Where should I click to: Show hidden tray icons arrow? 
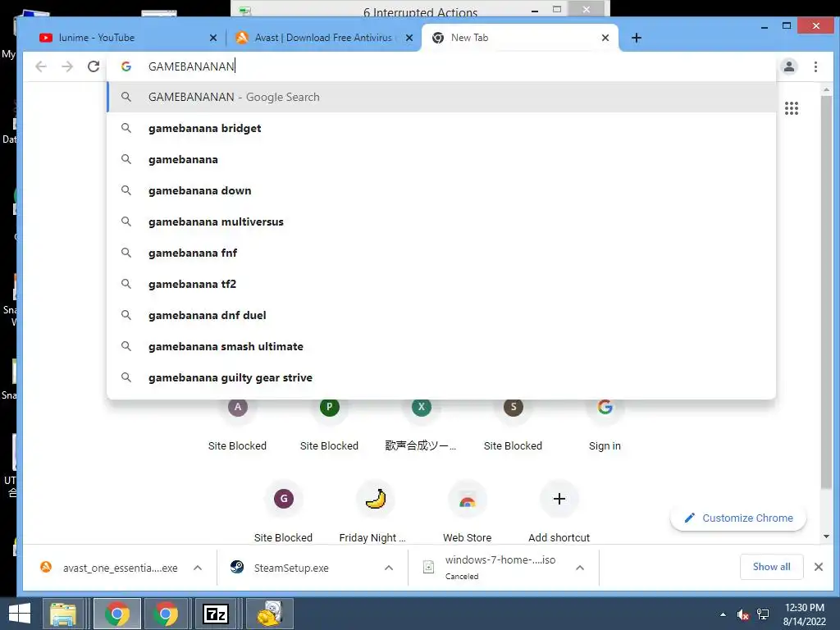pyautogui.click(x=723, y=614)
